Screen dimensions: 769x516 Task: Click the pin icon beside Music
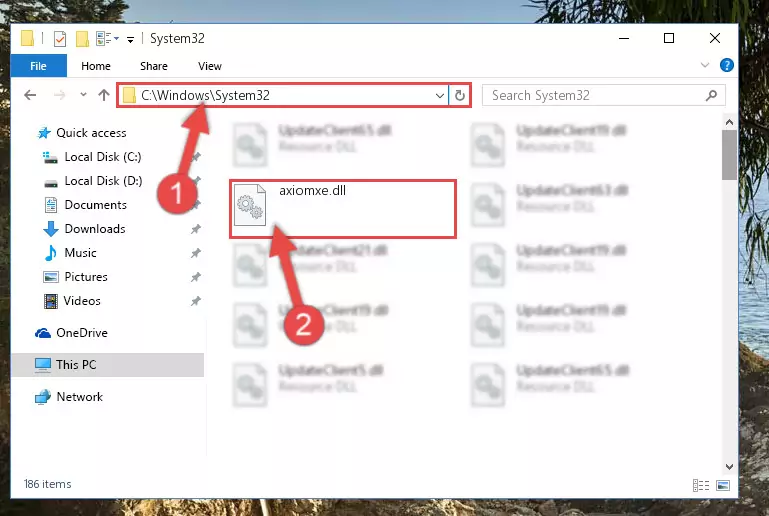pos(196,253)
